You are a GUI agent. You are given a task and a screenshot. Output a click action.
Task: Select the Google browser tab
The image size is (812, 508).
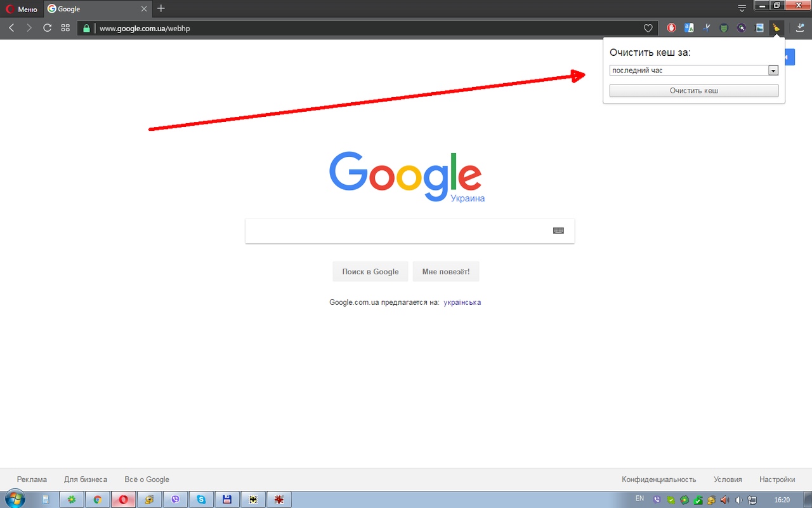click(x=97, y=9)
